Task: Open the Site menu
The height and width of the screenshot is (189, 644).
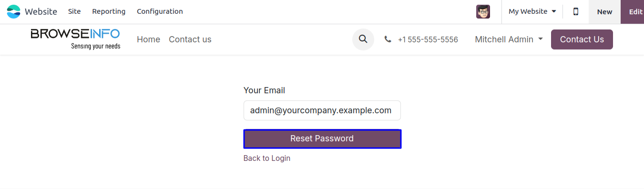Action: point(74,11)
